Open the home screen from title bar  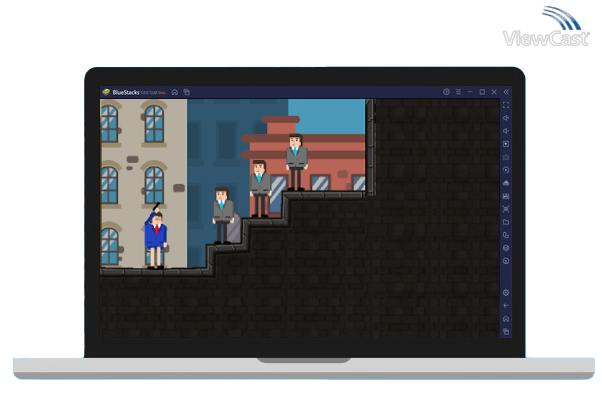pos(175,92)
